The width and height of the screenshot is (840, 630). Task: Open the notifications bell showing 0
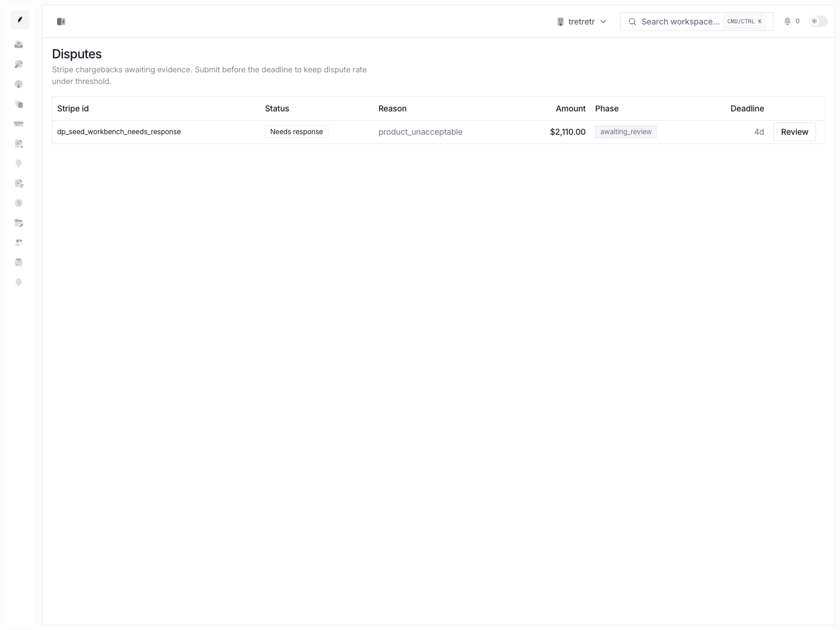coord(792,22)
